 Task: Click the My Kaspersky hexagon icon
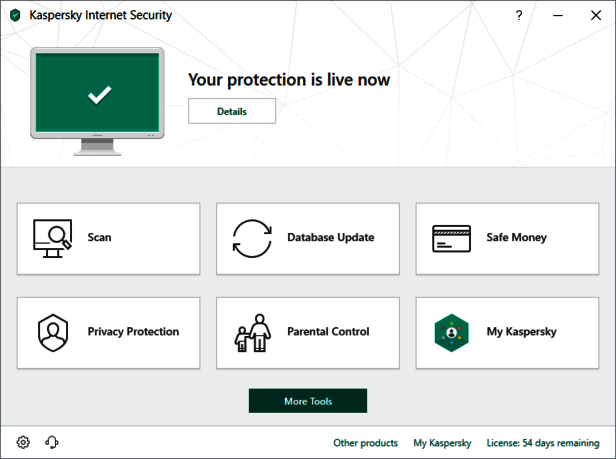point(451,332)
